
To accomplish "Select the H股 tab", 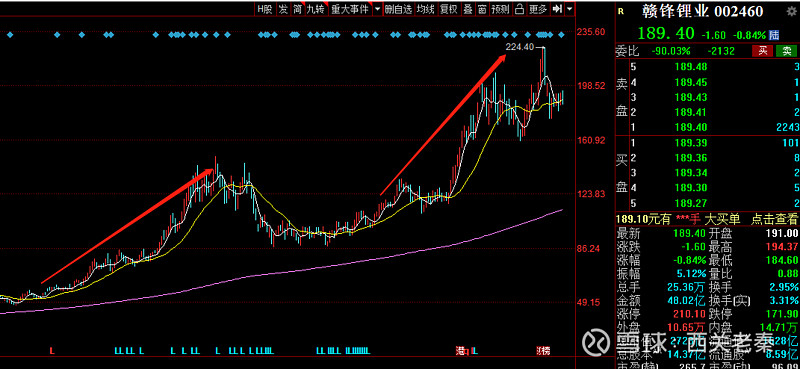I will pyautogui.click(x=264, y=9).
